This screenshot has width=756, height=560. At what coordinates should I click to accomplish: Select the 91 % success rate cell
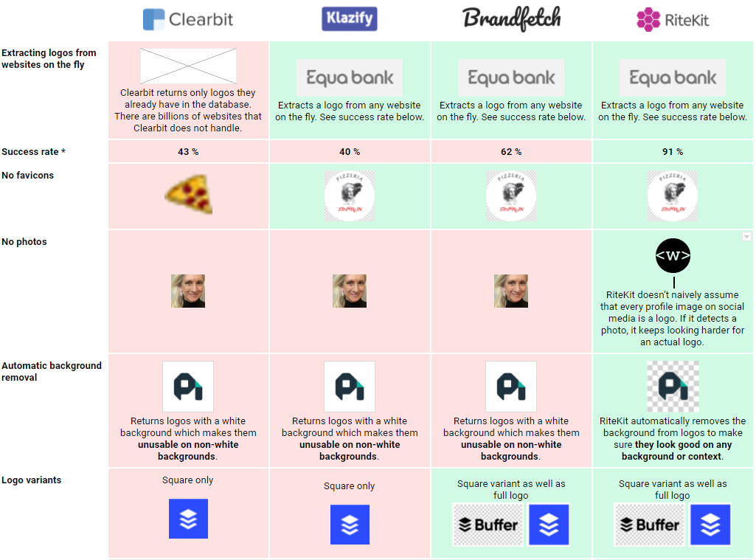tap(673, 151)
